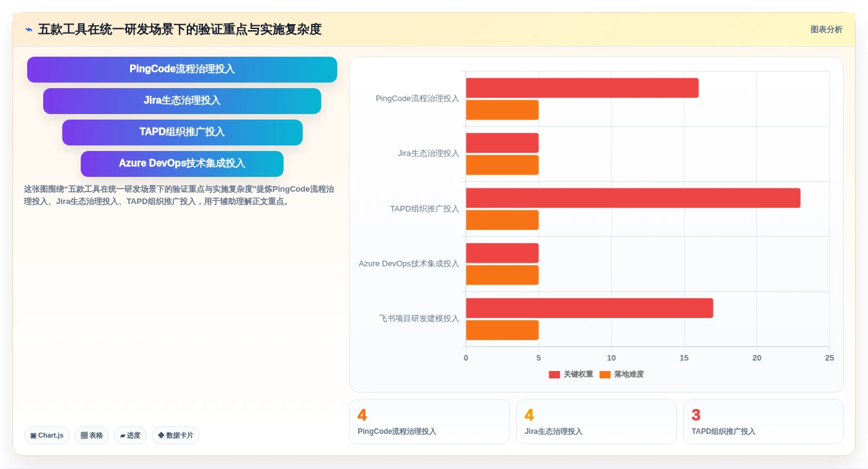868x469 pixels.
Task: Click the lightning icon beside the title
Action: tap(29, 30)
